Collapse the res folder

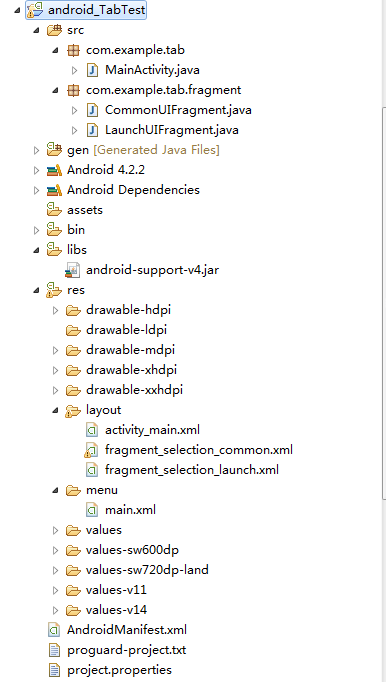(x=37, y=291)
